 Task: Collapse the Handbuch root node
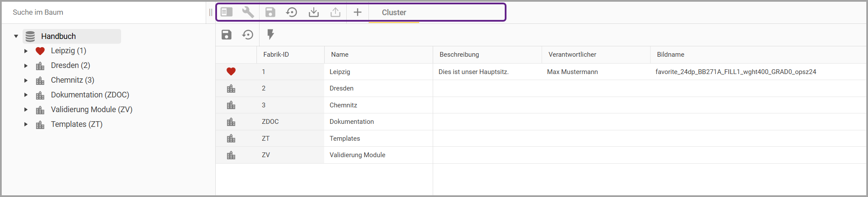coord(16,36)
